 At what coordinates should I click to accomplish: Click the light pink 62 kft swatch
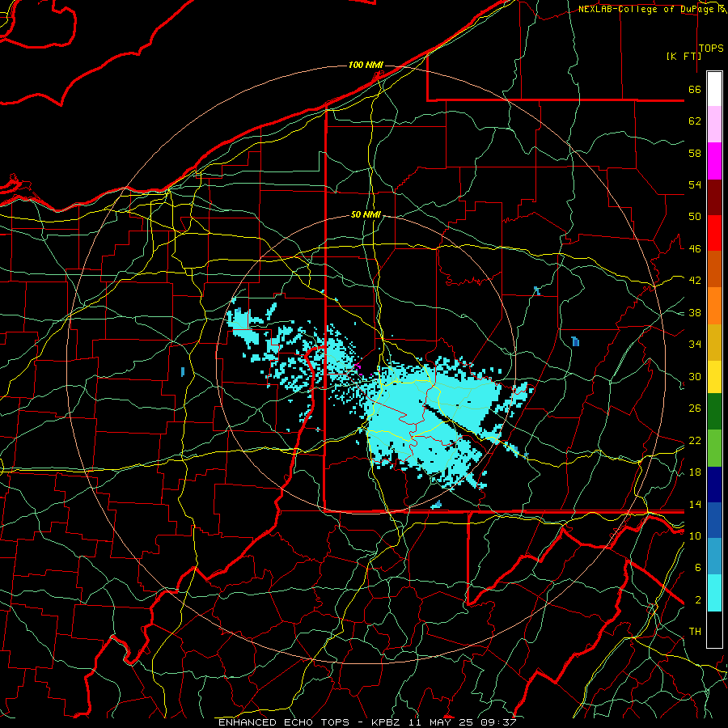714,124
